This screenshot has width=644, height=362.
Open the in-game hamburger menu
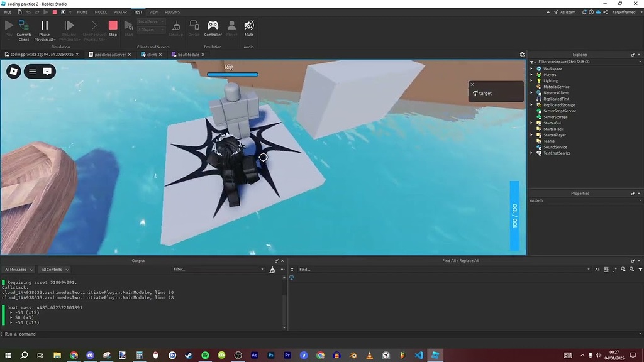point(32,72)
